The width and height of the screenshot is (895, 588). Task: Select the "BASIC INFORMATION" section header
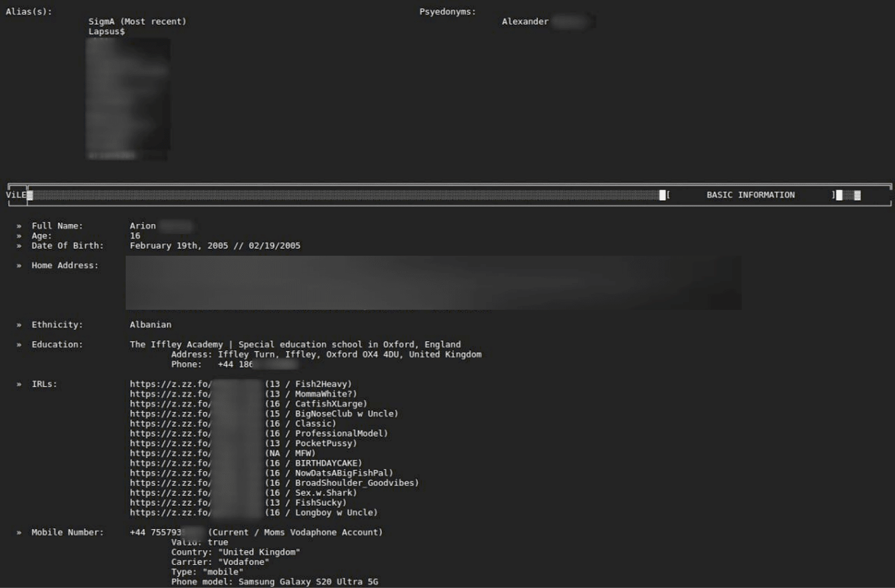750,195
